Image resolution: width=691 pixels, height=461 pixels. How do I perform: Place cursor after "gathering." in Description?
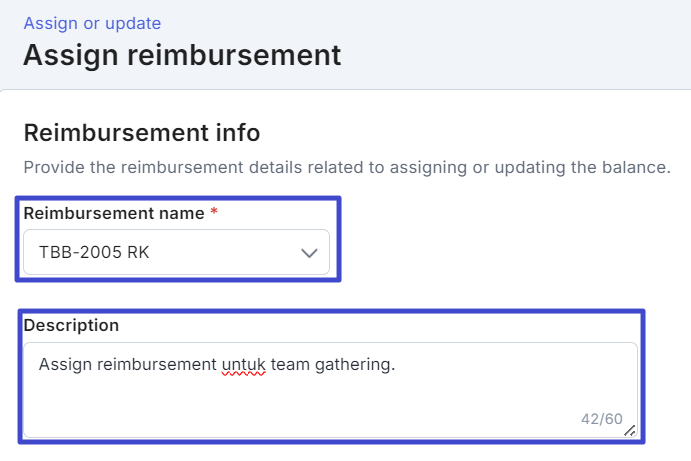(x=397, y=365)
